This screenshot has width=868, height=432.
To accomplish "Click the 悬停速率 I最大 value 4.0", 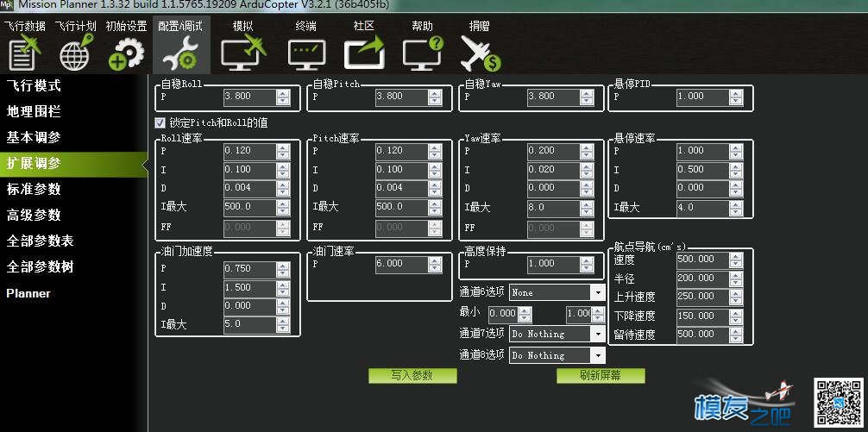I will (702, 208).
